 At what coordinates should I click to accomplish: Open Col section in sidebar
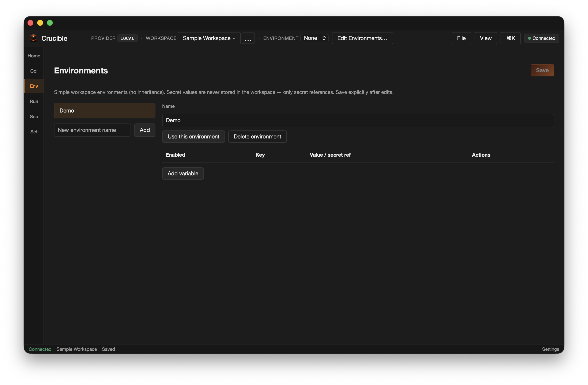(x=34, y=71)
